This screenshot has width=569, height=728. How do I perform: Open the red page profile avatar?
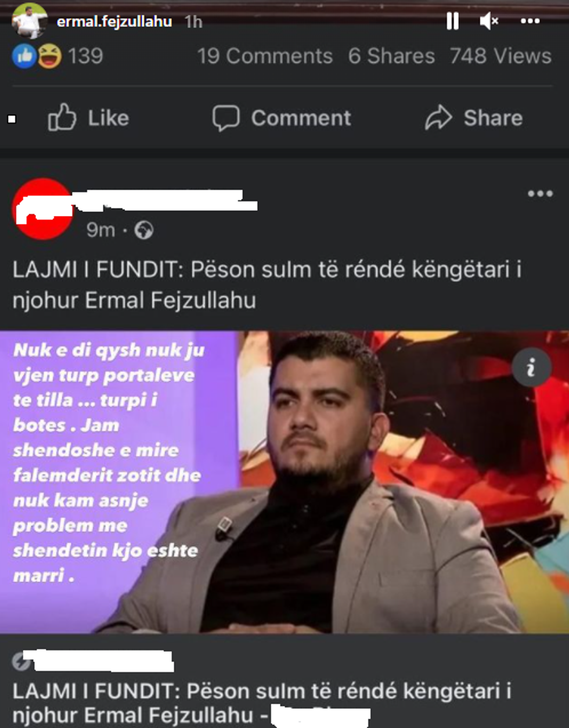point(42,209)
